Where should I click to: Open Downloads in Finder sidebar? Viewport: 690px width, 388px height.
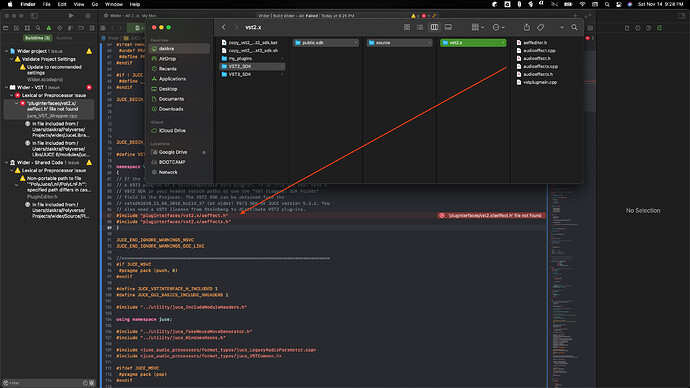tap(179, 109)
